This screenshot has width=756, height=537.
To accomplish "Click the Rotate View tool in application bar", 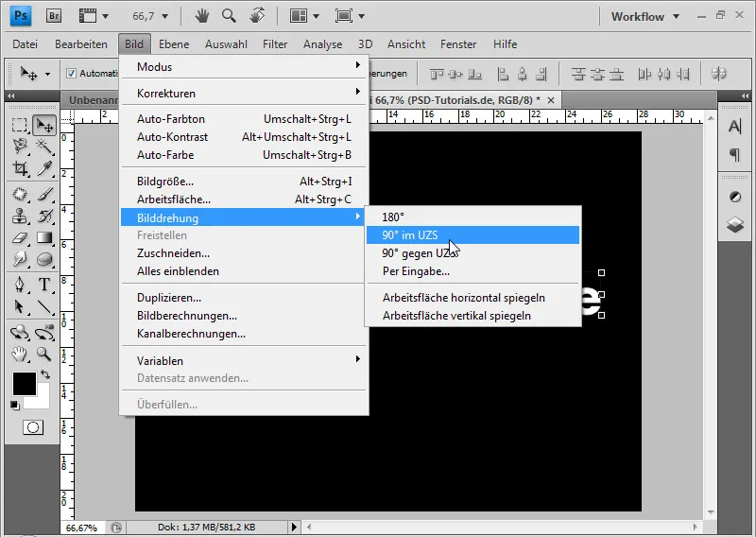I will (x=257, y=16).
